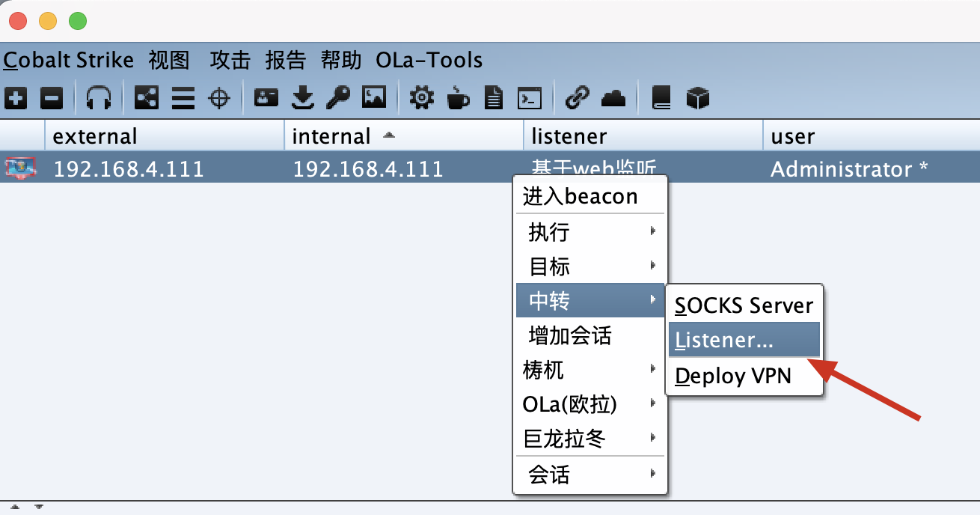Expand the 巨龙拉冬 submenu
Screen dimensions: 980x515
[589, 438]
